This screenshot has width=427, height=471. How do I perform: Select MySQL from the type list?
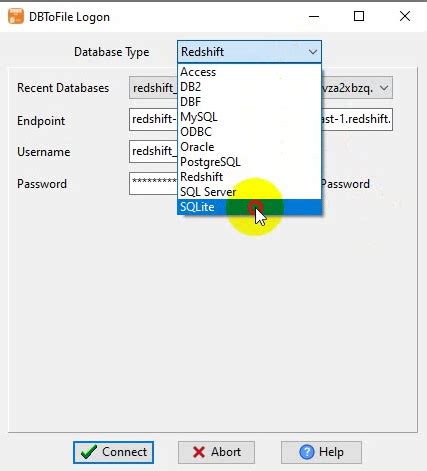pos(249,117)
